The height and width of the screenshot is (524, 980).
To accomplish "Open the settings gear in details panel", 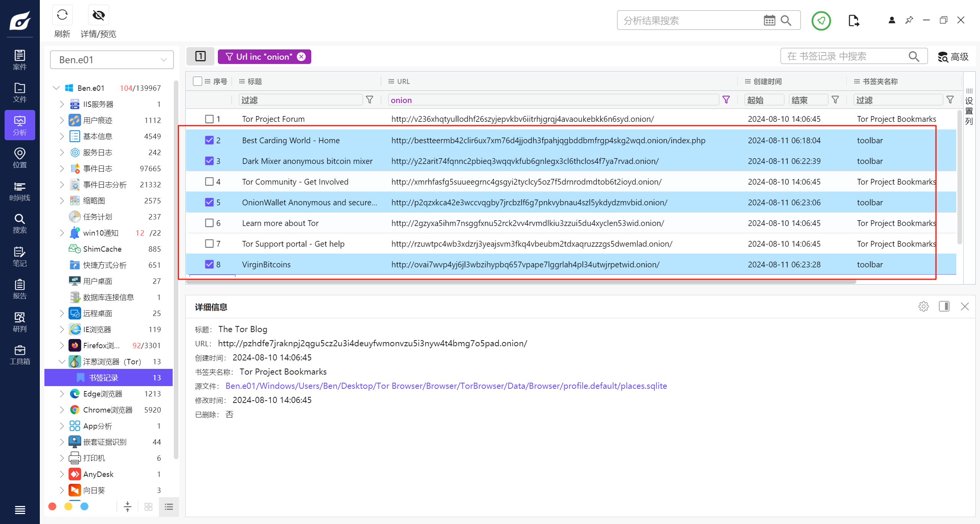I will tap(923, 306).
